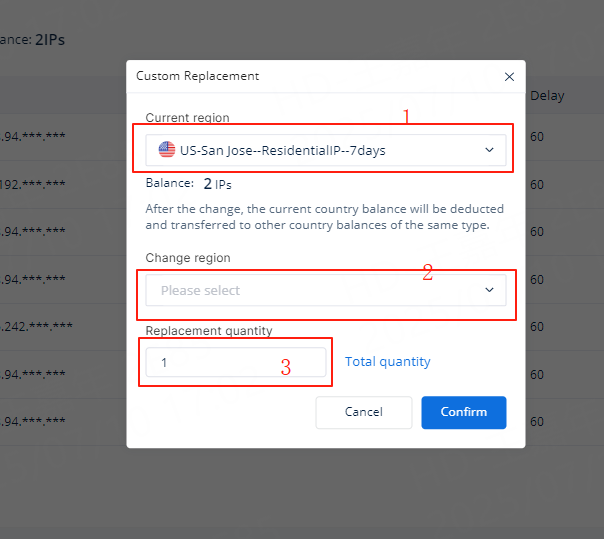Select the US-San Jose ResidentialIP 7days text
Viewport: 604px width, 539px height.
(x=283, y=150)
